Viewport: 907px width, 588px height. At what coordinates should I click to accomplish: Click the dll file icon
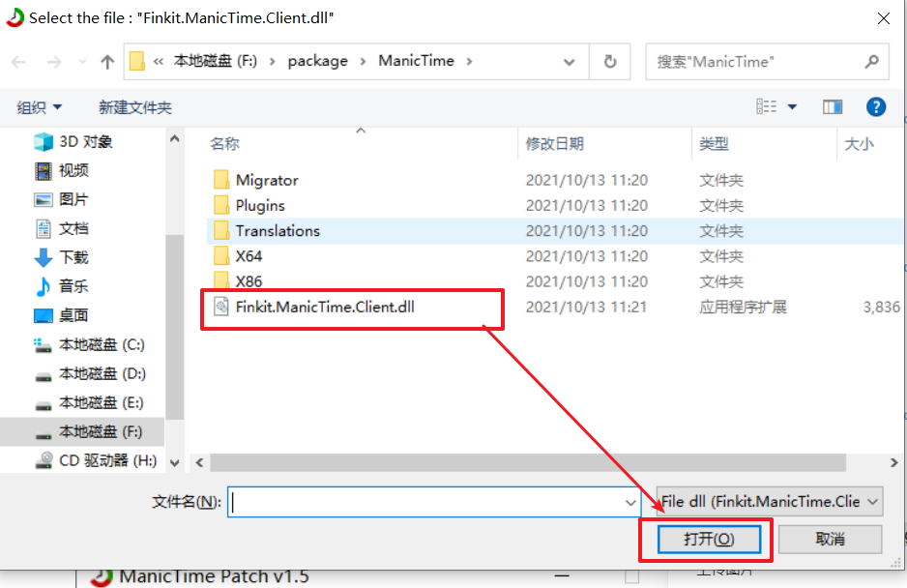click(x=221, y=307)
